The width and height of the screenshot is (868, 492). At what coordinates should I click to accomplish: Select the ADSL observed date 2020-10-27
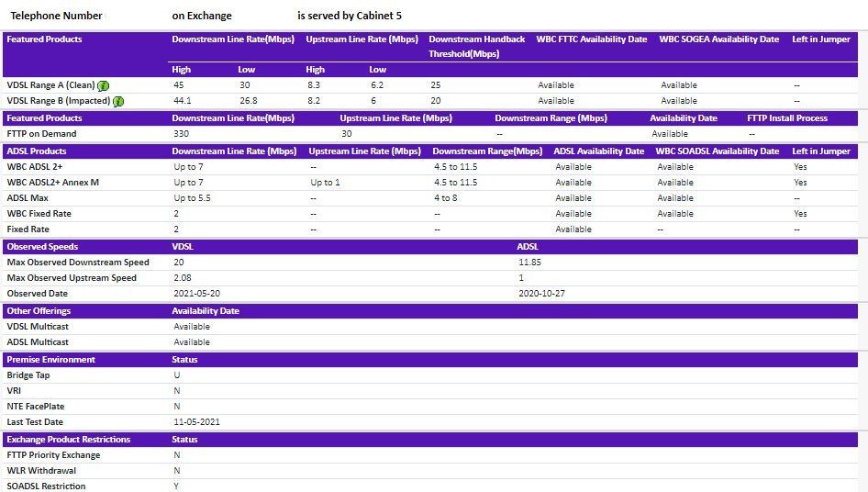pos(540,294)
